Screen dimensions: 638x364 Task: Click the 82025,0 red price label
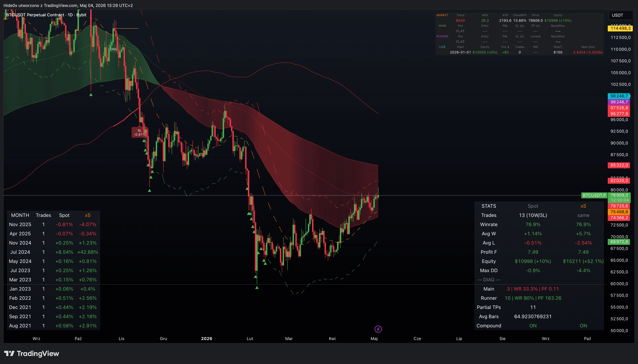click(619, 180)
